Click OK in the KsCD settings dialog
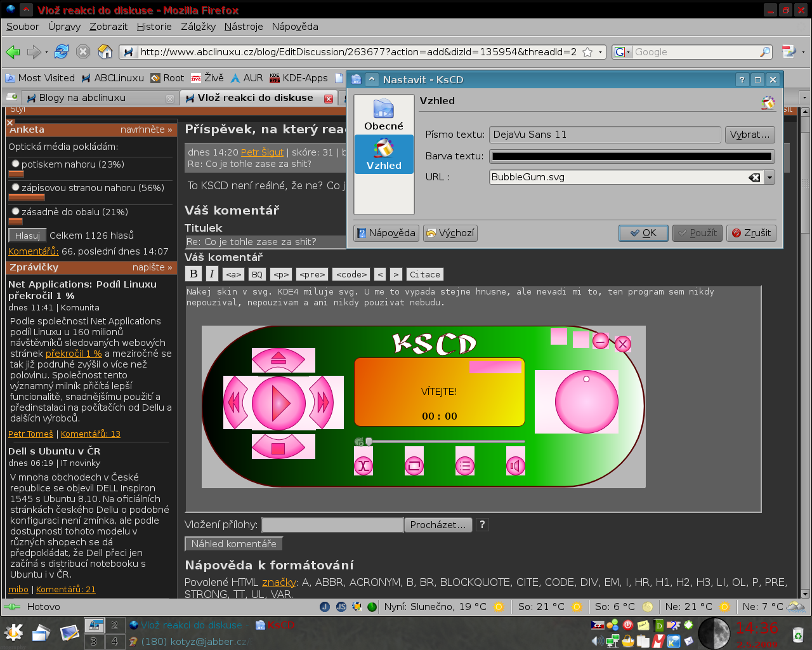The width and height of the screenshot is (812, 650). (x=643, y=233)
